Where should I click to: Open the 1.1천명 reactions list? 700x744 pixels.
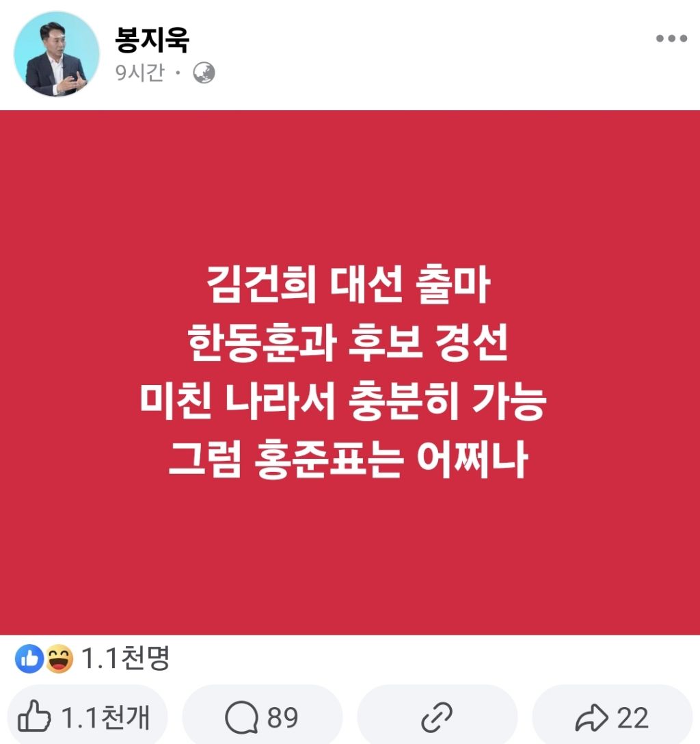[x=125, y=658]
